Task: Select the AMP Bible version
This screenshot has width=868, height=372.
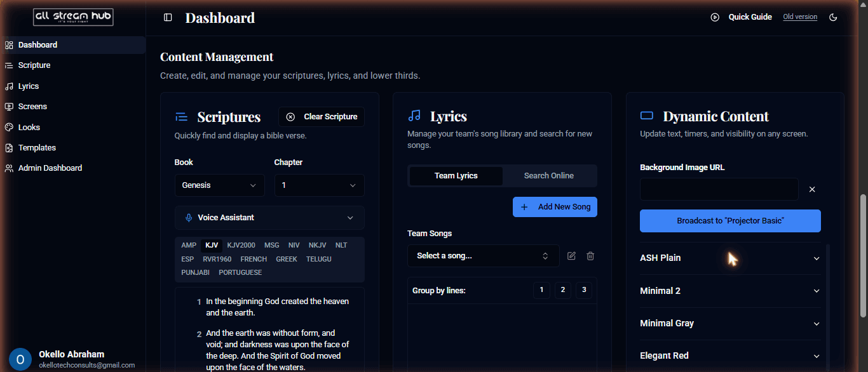Action: 189,246
